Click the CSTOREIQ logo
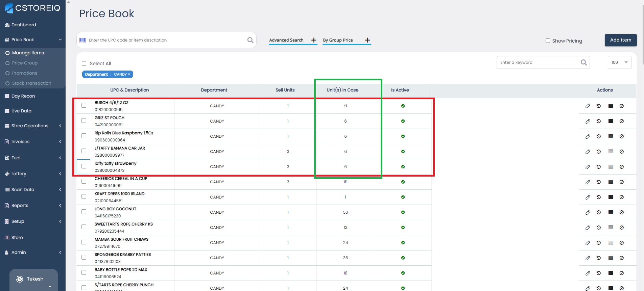The image size is (644, 291). tap(32, 8)
